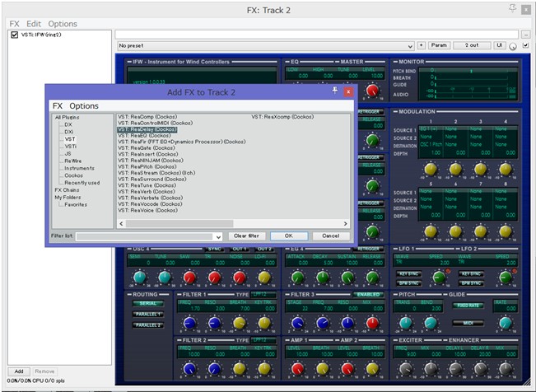Image resolution: width=536 pixels, height=392 pixels.
Task: Pin the FX: Track 2 window
Action: click(x=512, y=8)
